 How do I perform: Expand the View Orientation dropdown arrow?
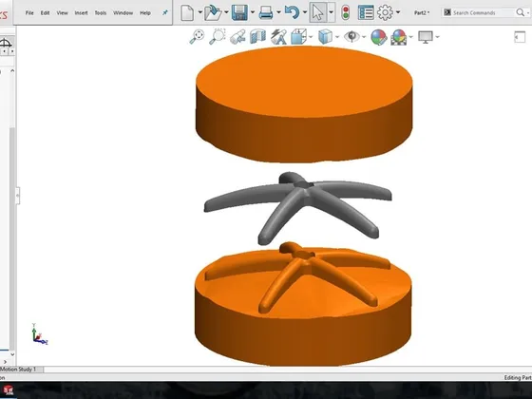[x=311, y=37]
